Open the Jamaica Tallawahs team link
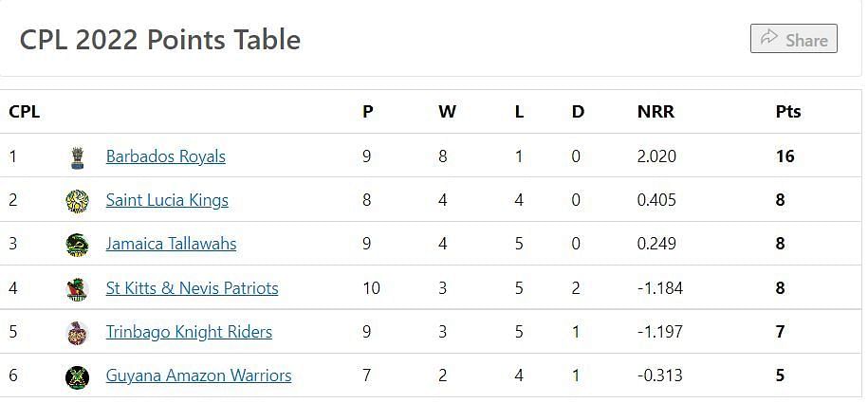868x403 pixels. pos(171,244)
